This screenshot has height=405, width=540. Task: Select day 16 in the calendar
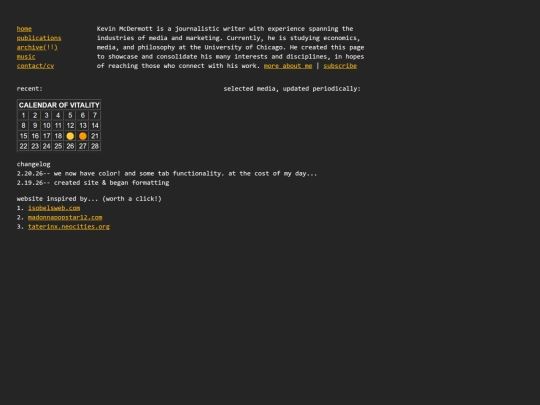click(35, 136)
